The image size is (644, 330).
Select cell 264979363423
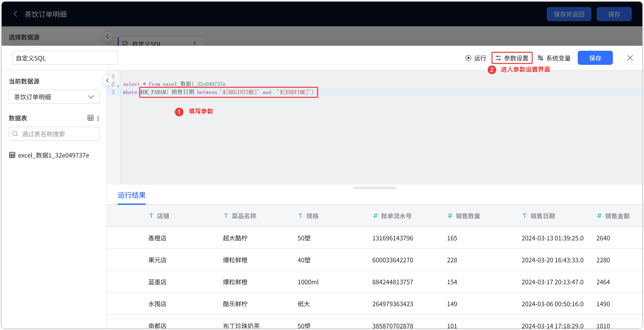[392, 304]
